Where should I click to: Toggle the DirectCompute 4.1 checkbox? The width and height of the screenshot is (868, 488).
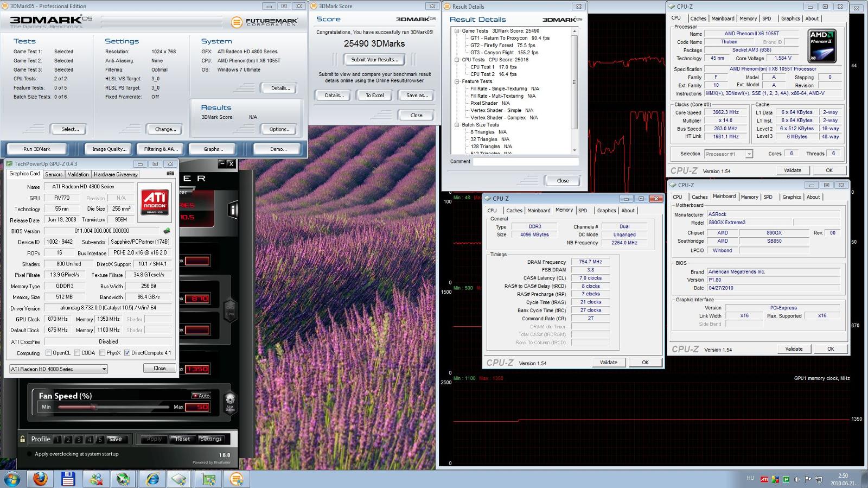click(127, 353)
